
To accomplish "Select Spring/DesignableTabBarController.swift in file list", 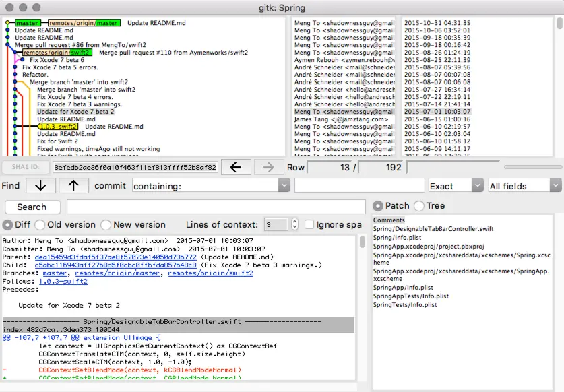I will click(x=433, y=229).
